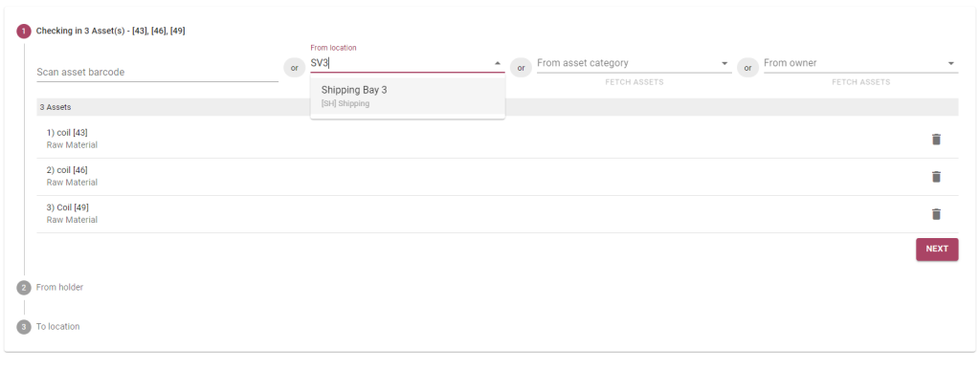The height and width of the screenshot is (370, 980).
Task: Open the From owner dropdown
Action: (951, 63)
